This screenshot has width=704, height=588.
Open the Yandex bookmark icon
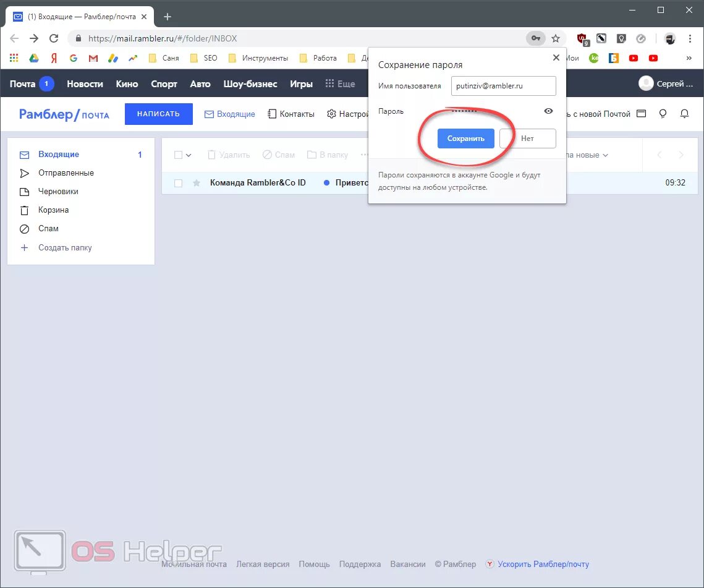(54, 58)
